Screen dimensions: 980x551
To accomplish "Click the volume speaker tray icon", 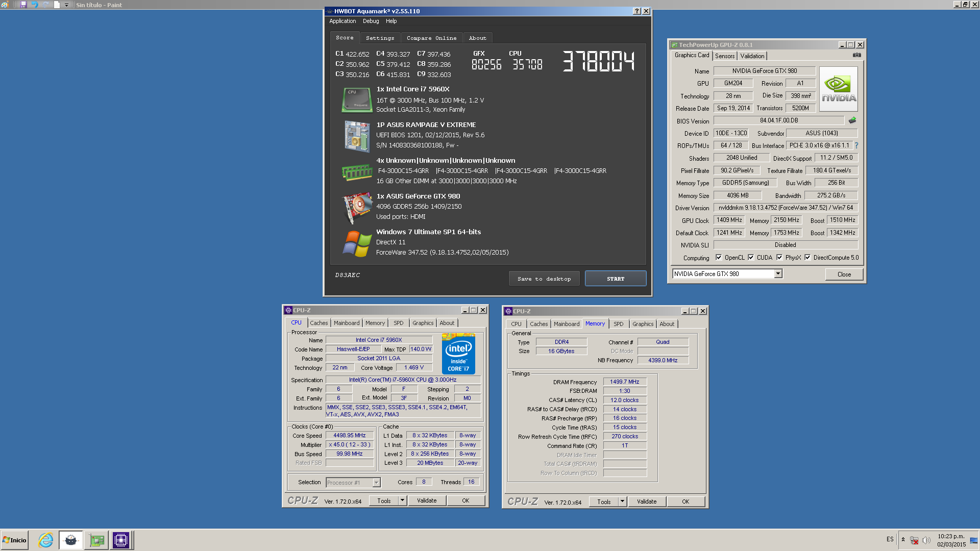I will pyautogui.click(x=926, y=540).
